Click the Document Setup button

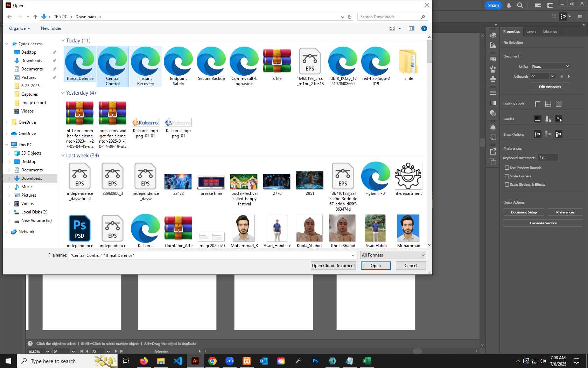coord(524,212)
